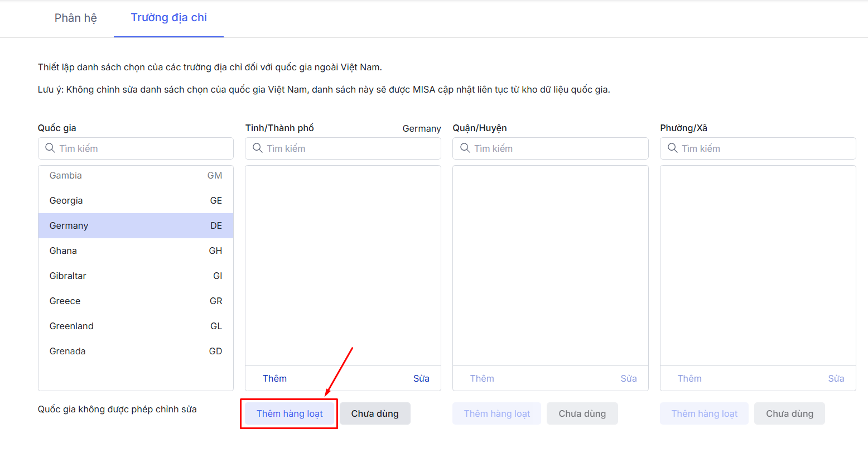Click the magnifier icon in Tỉnh/Thành phố search

[258, 148]
